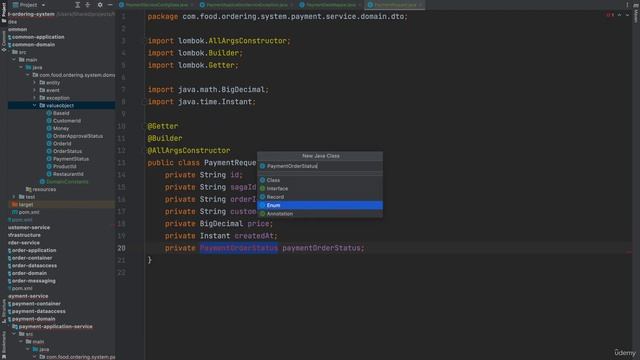The width and height of the screenshot is (640, 360).
Task: Select the payment-container module
Action: pyautogui.click(x=36, y=304)
